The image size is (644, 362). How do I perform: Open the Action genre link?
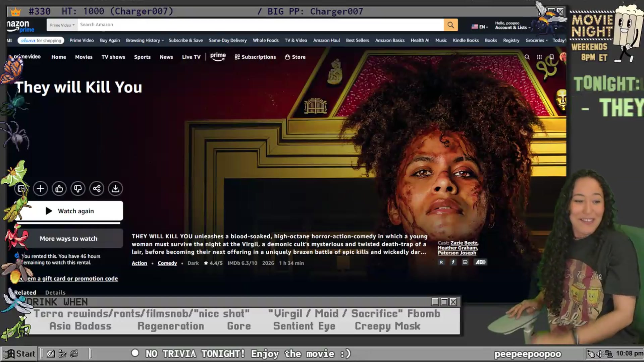point(139,263)
